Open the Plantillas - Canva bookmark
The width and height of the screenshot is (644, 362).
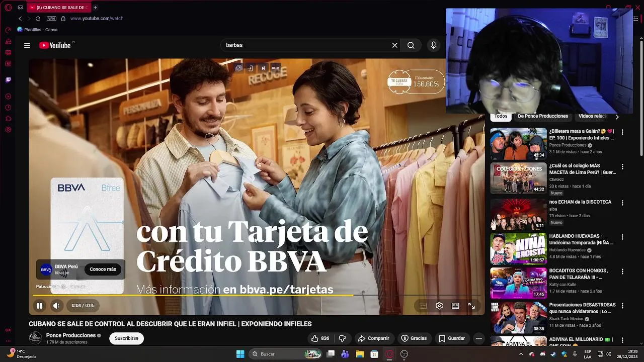(x=37, y=30)
